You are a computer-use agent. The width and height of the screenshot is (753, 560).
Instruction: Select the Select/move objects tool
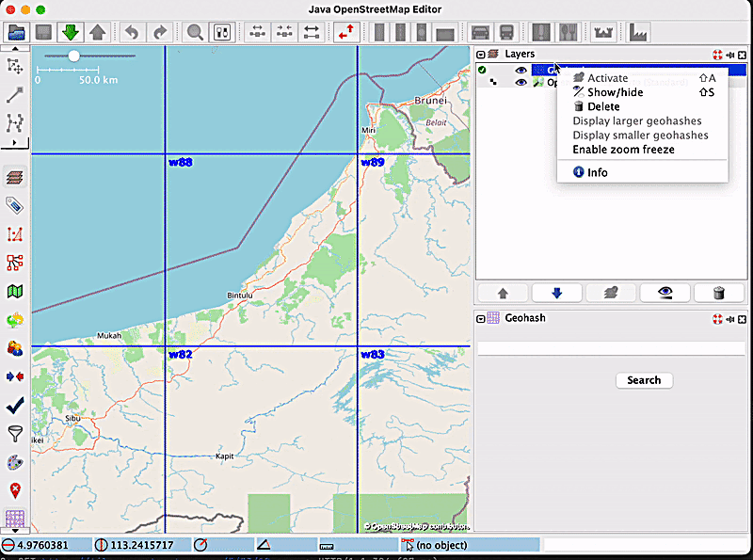pos(15,66)
